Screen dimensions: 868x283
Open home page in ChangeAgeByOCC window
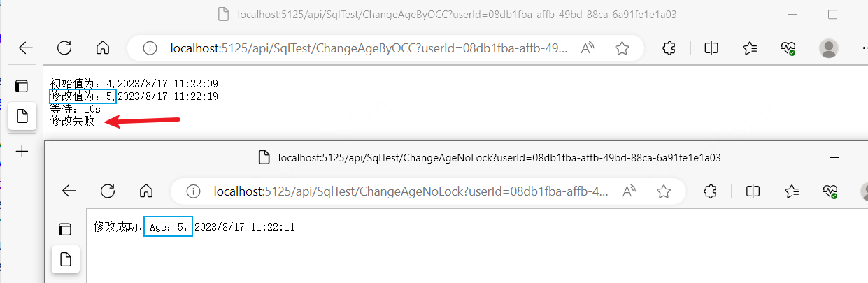(x=103, y=48)
